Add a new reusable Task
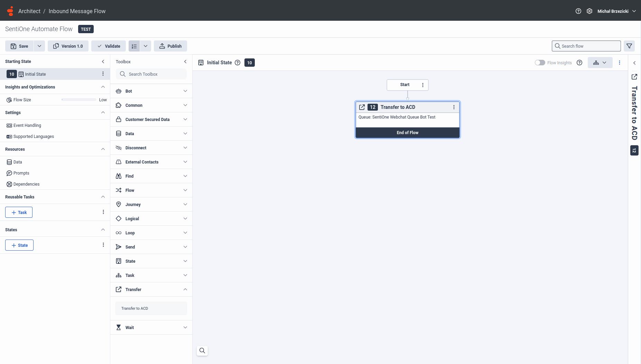 (19, 212)
